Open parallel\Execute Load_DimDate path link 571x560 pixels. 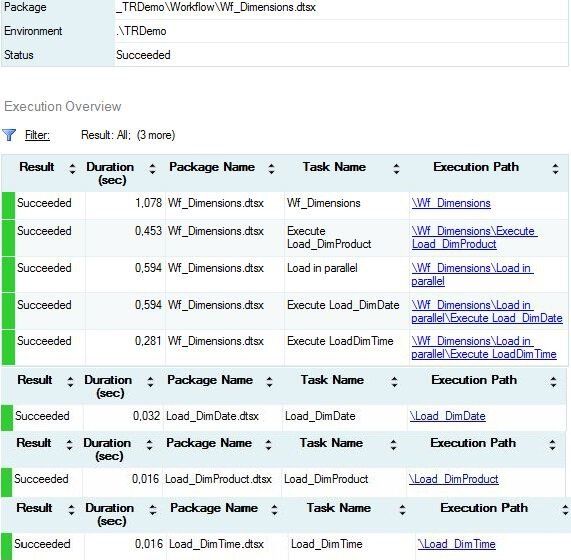(487, 311)
